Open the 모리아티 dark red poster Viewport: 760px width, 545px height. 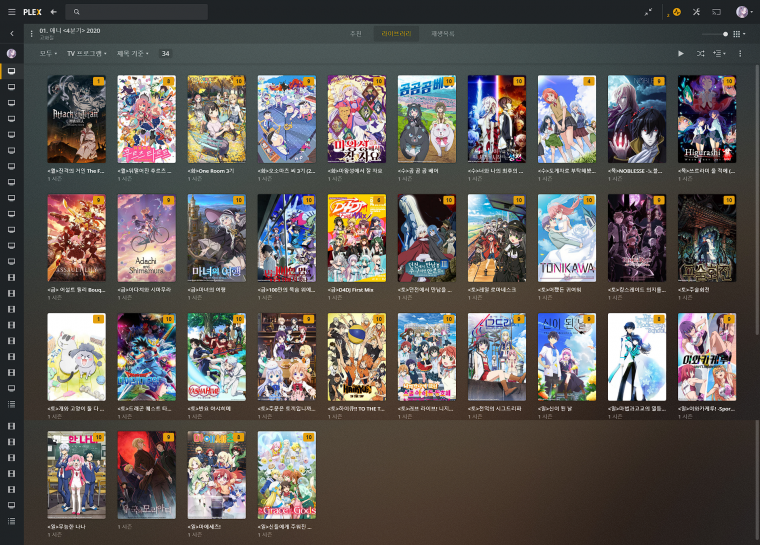coord(146,475)
